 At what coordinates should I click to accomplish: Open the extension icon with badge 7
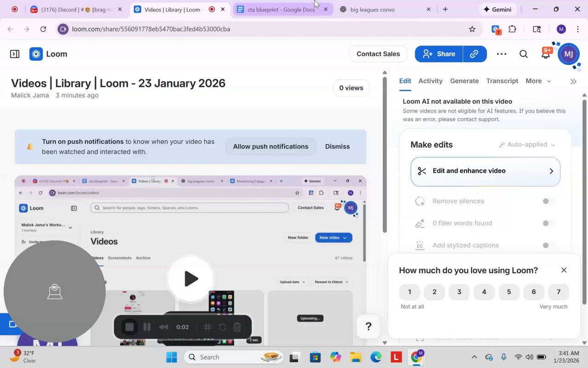point(496,29)
